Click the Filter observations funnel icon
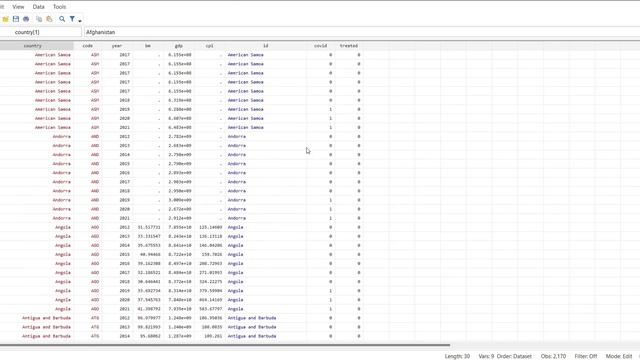Screen dimensions: 640x360 click(72, 19)
